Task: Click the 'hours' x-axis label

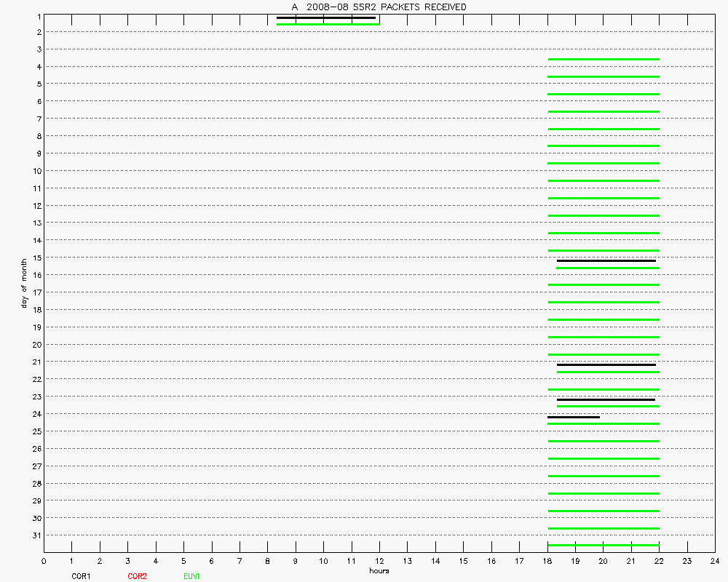Action: [379, 571]
